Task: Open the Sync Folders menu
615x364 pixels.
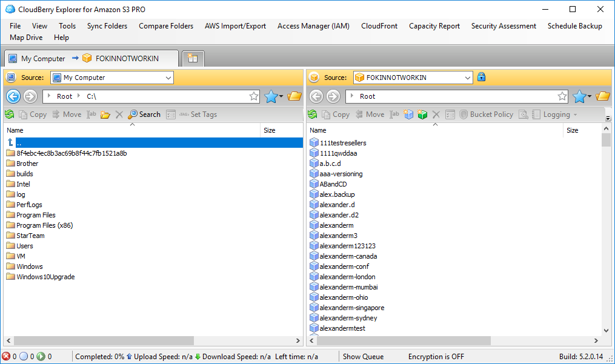Action: (x=107, y=26)
